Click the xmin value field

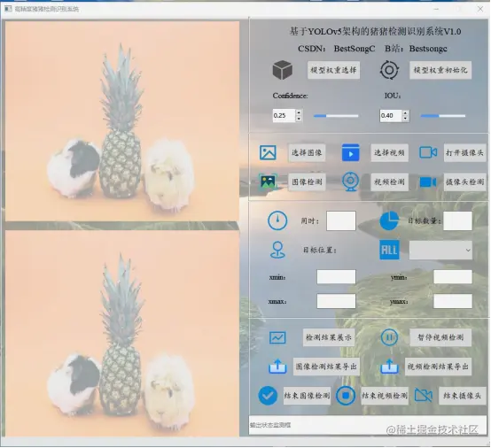click(x=336, y=277)
